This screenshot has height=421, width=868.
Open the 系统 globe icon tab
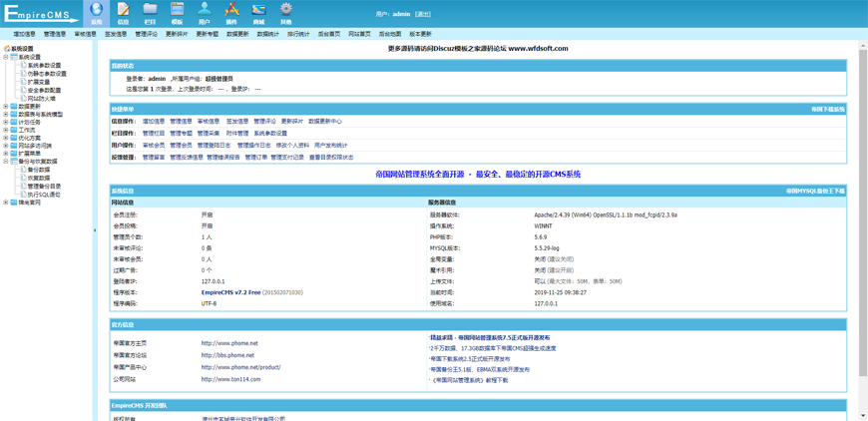pos(97,13)
